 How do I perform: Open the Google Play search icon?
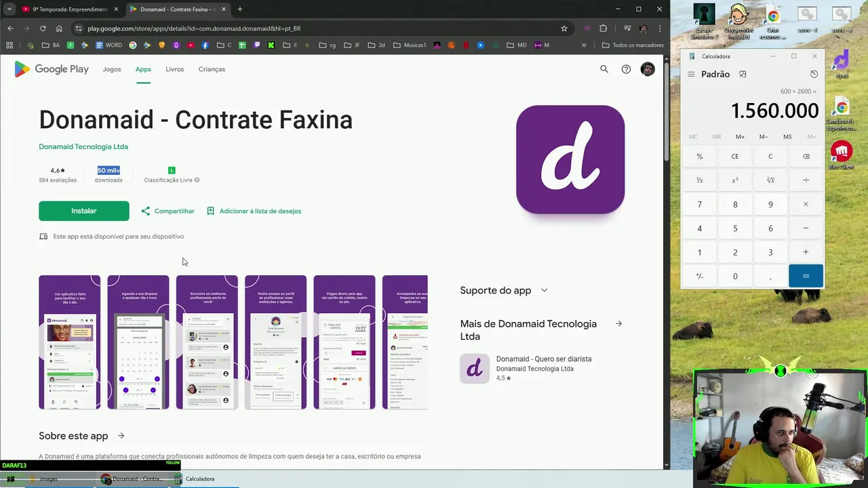604,69
